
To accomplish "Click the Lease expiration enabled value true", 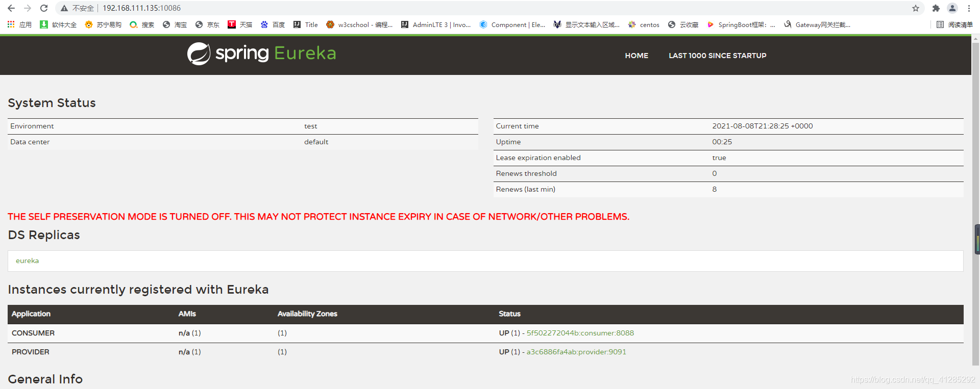I will [719, 158].
